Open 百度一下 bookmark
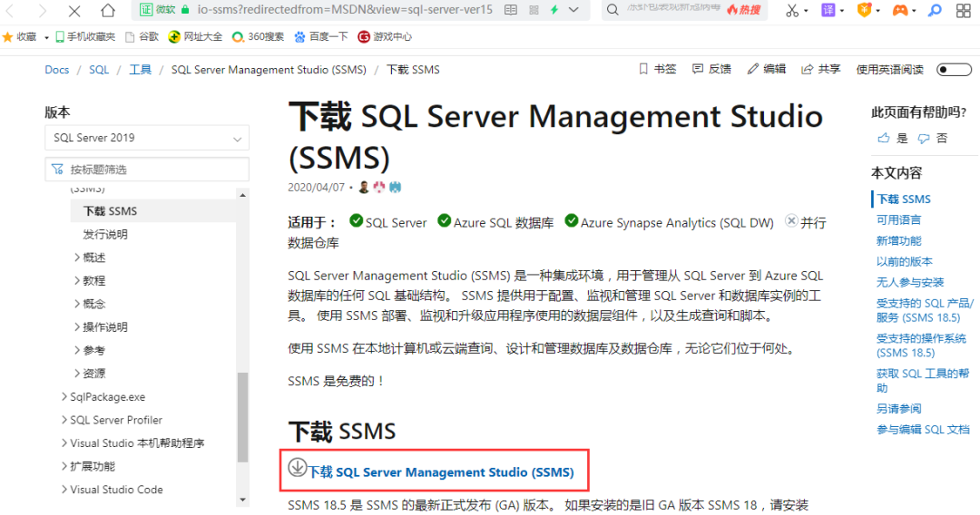Viewport: 980px width, 515px height. [320, 37]
